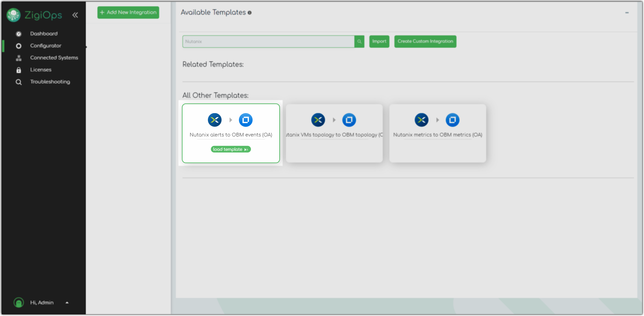Viewport: 644px width, 316px height.
Task: Click the Nutanix search input field
Action: tap(269, 41)
